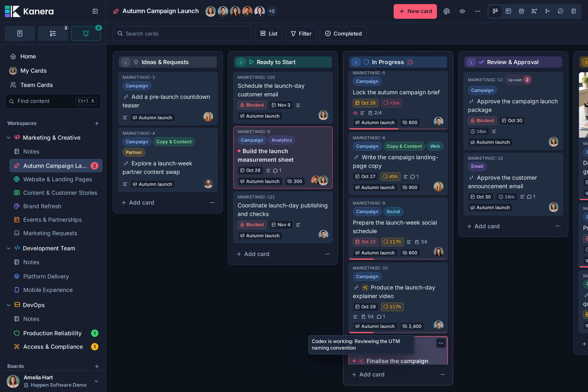Viewport: 588px width, 392px height.
Task: Collapse the Development Team workspace
Action: (9, 248)
